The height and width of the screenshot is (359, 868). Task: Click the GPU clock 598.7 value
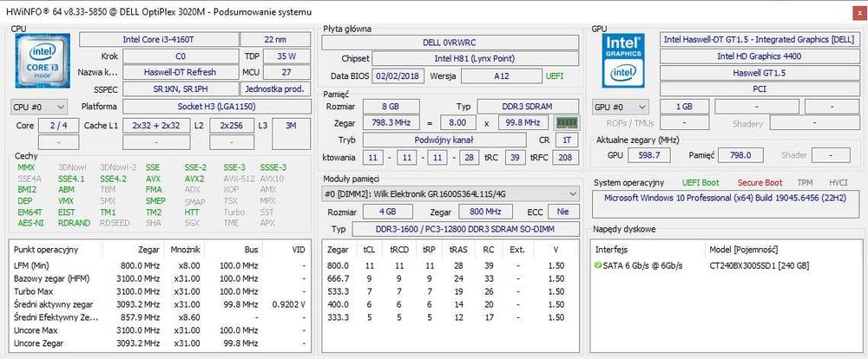point(649,155)
